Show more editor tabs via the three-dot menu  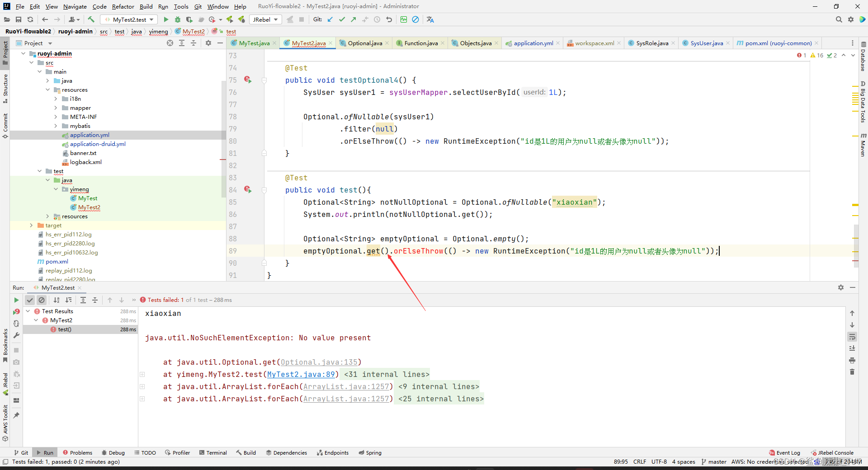[x=853, y=43]
